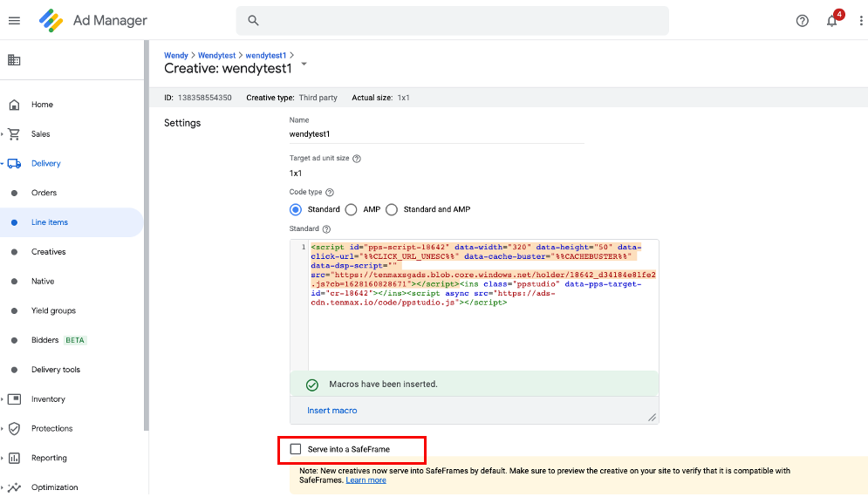Open the help question mark icon
868x497 pixels.
click(802, 21)
